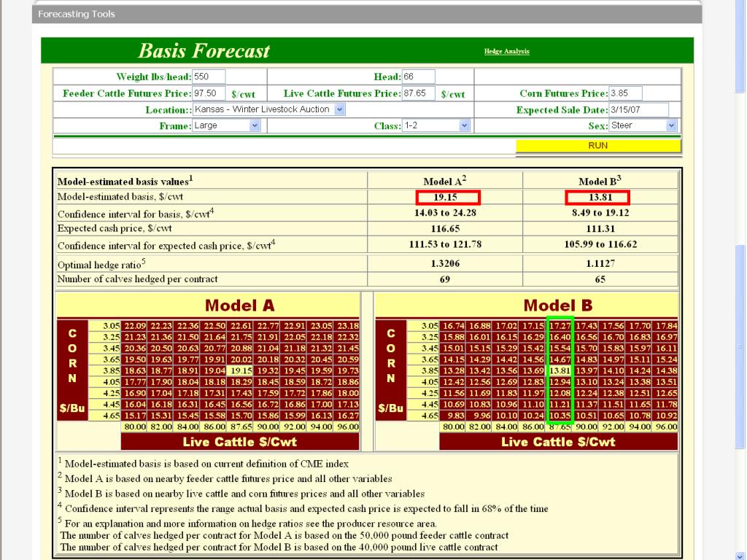Click Model B table cell 9.83
This screenshot has height=560, width=747.
tap(453, 415)
